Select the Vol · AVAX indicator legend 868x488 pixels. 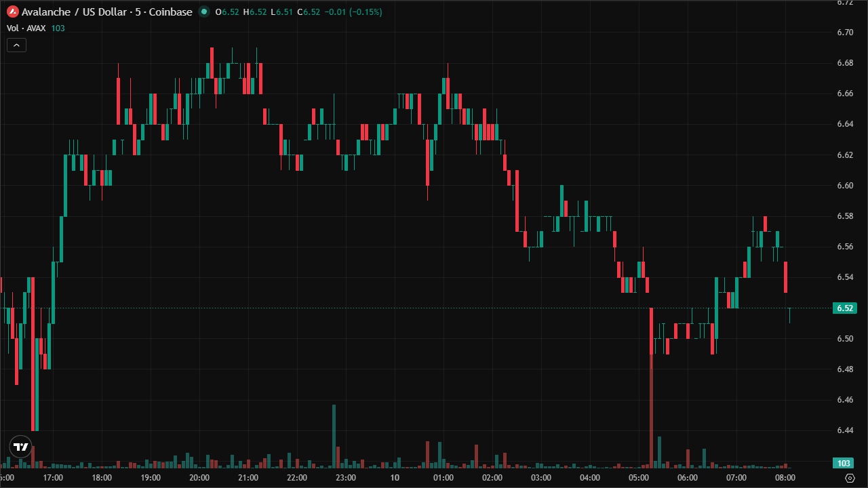tap(26, 28)
